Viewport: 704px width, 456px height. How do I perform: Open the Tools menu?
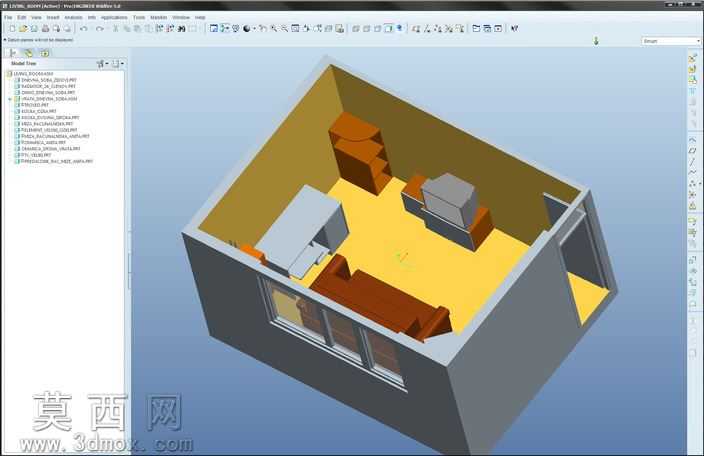coord(139,17)
